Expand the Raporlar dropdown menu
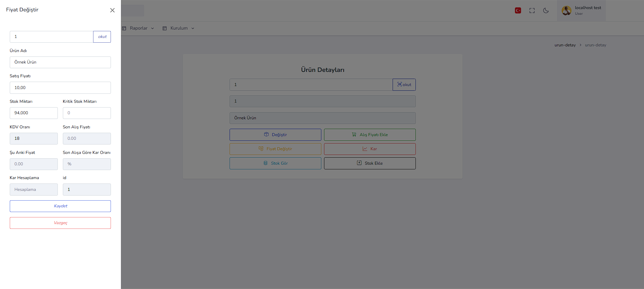This screenshot has width=644, height=289. (x=138, y=28)
